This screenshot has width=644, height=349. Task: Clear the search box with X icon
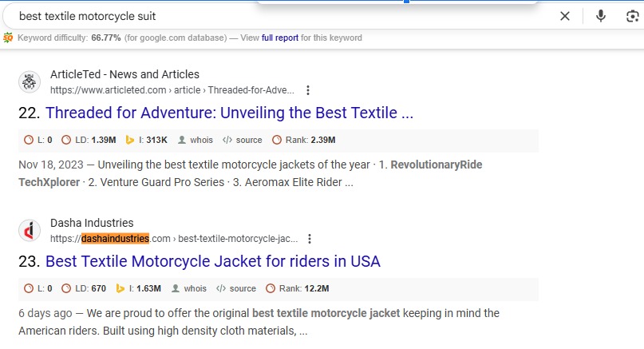[565, 16]
